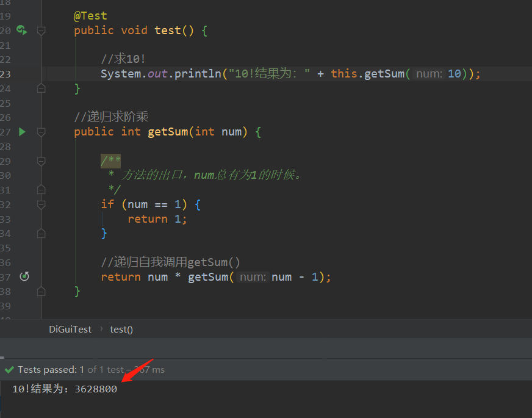532x418 pixels.
Task: Click the Javadoc text 方法的出口
Action: pyautogui.click(x=151, y=175)
